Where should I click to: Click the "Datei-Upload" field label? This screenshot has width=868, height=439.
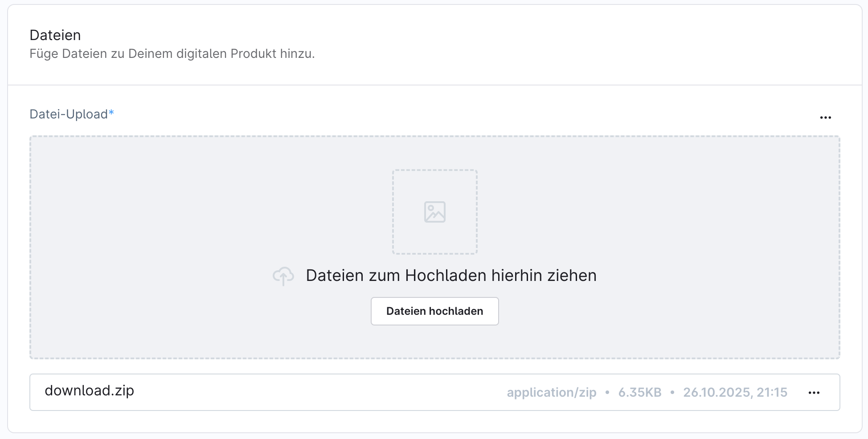pos(69,114)
